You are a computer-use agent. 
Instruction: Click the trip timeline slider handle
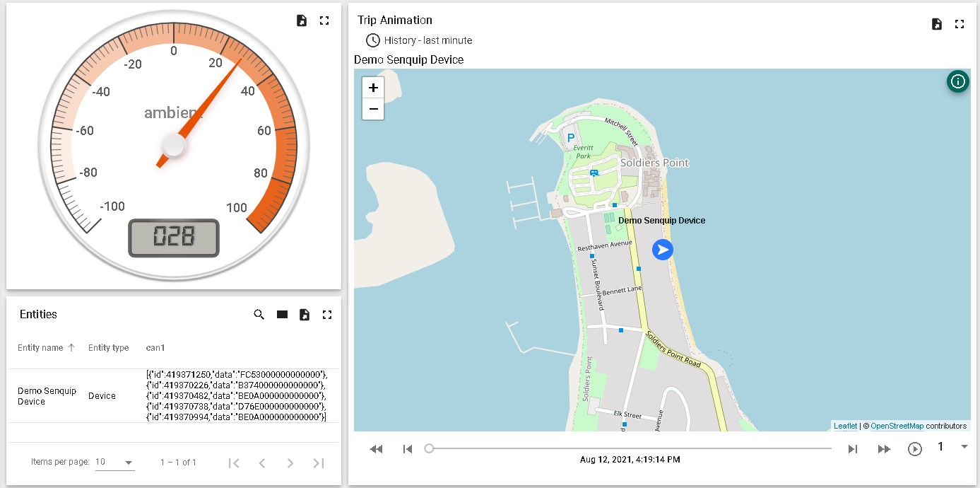(x=429, y=448)
